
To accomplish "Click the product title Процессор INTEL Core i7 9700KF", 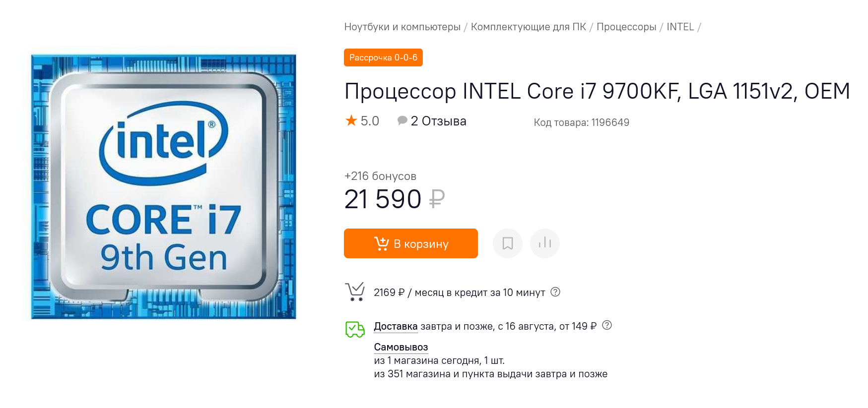I will pos(597,91).
